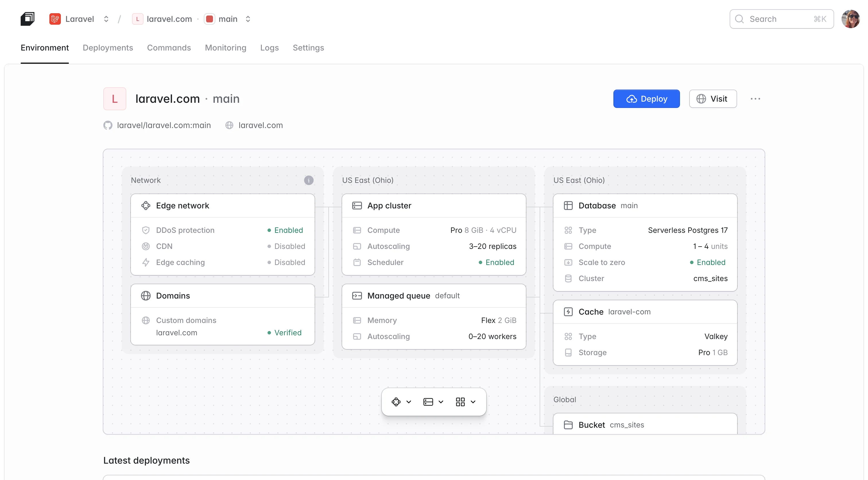Switch to the Settings tab

(x=308, y=48)
